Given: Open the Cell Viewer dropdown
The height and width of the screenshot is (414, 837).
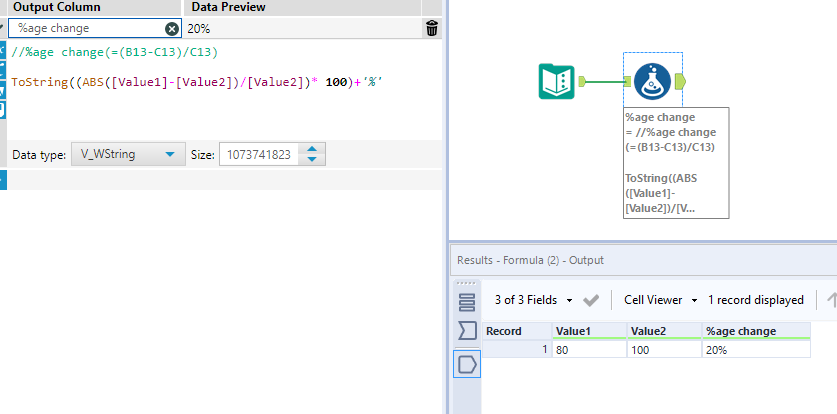Looking at the screenshot, I should (x=661, y=300).
